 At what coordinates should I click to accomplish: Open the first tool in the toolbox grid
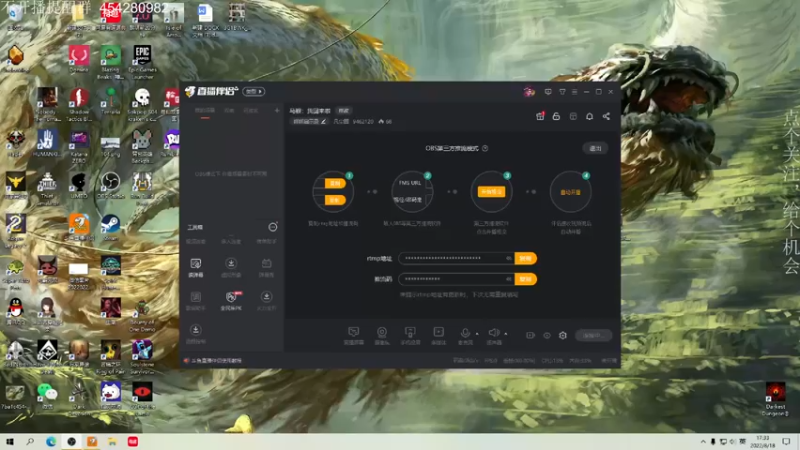point(195,267)
